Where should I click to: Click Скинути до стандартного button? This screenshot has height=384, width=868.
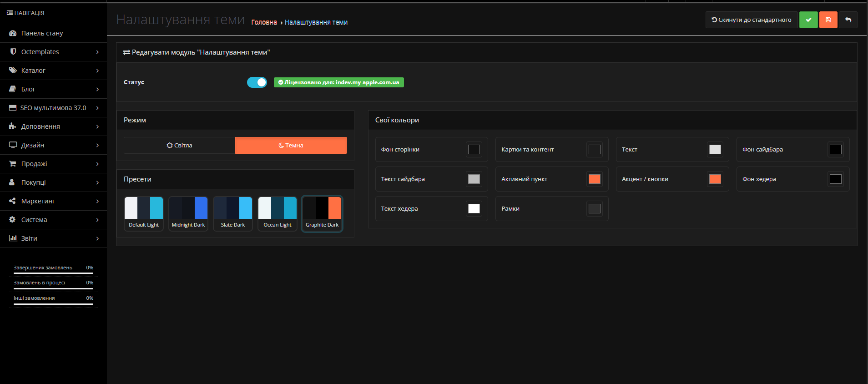point(752,20)
